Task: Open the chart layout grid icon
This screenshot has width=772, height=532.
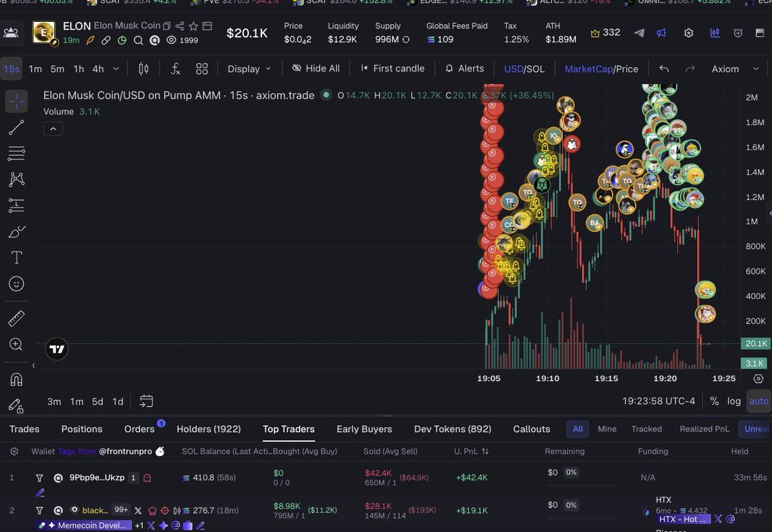Action: pyautogui.click(x=202, y=68)
